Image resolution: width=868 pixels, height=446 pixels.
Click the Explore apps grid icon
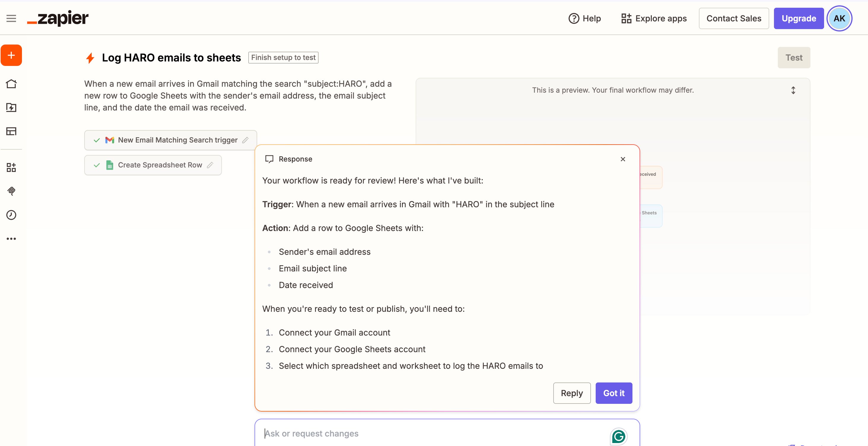pos(626,18)
